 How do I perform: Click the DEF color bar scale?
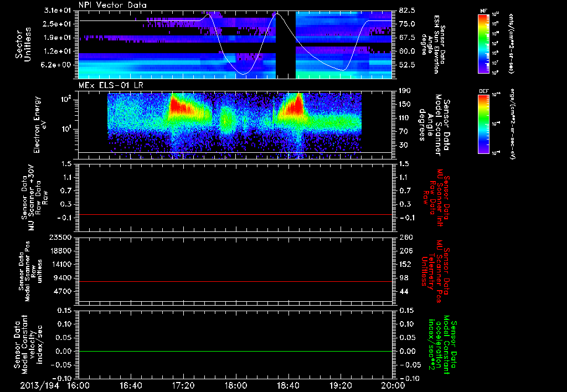point(483,124)
